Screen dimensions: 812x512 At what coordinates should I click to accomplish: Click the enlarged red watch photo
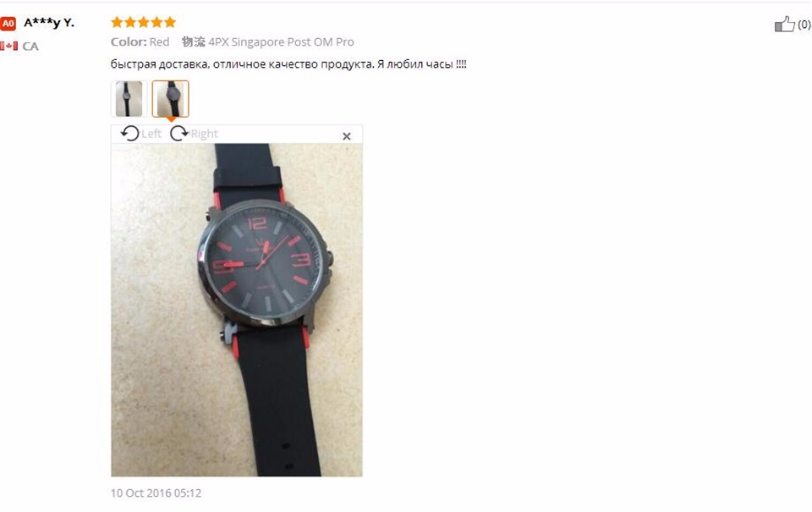click(x=237, y=310)
